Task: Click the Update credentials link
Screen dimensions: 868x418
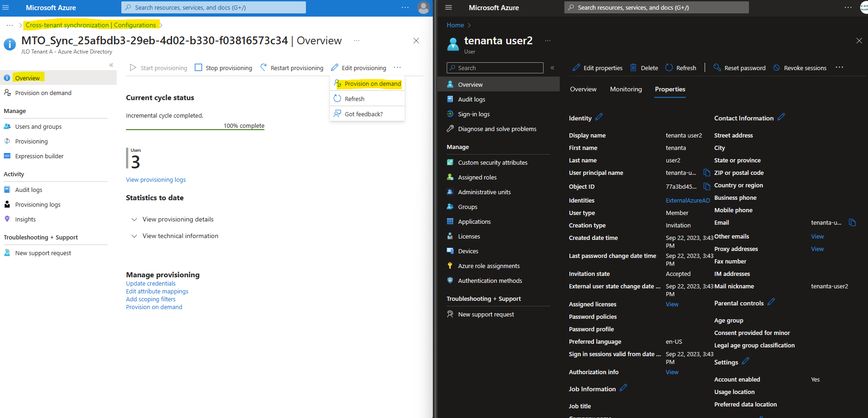Action: pos(151,284)
